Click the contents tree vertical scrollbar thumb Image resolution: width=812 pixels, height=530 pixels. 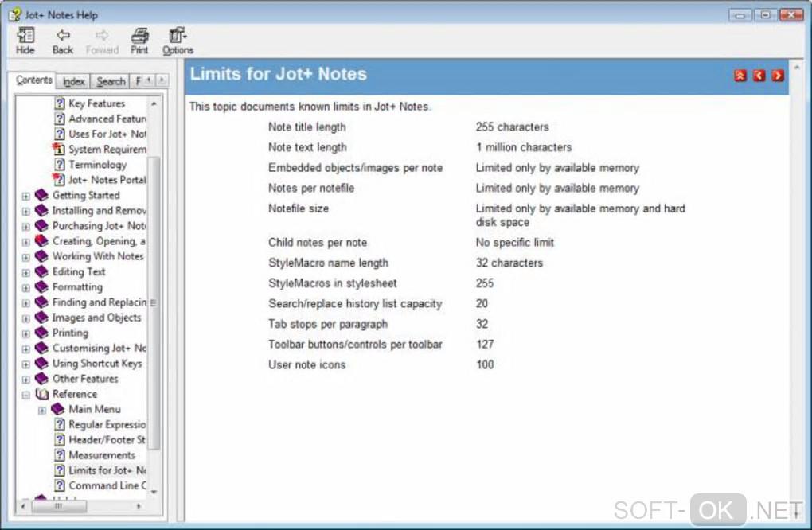tap(154, 302)
